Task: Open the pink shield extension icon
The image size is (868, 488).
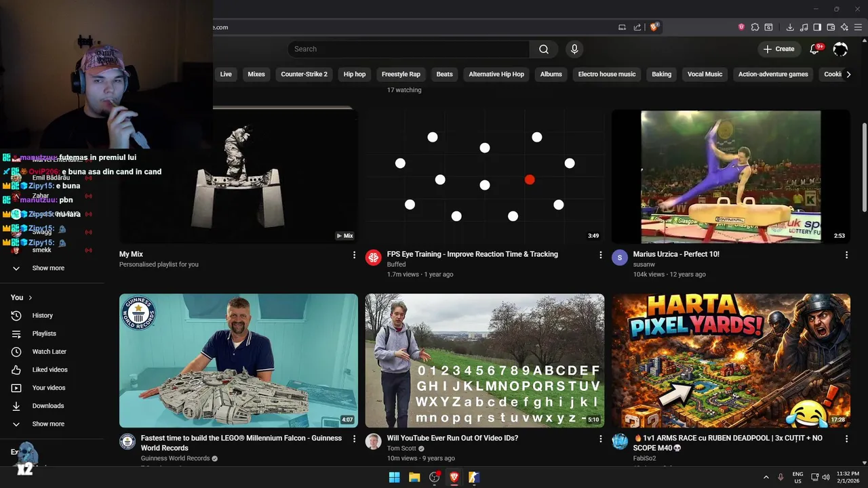Action: tap(741, 27)
